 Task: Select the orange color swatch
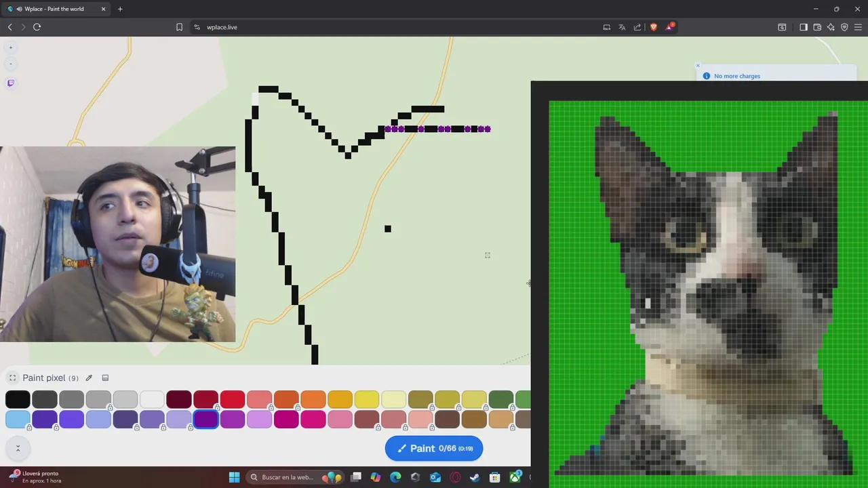point(313,399)
